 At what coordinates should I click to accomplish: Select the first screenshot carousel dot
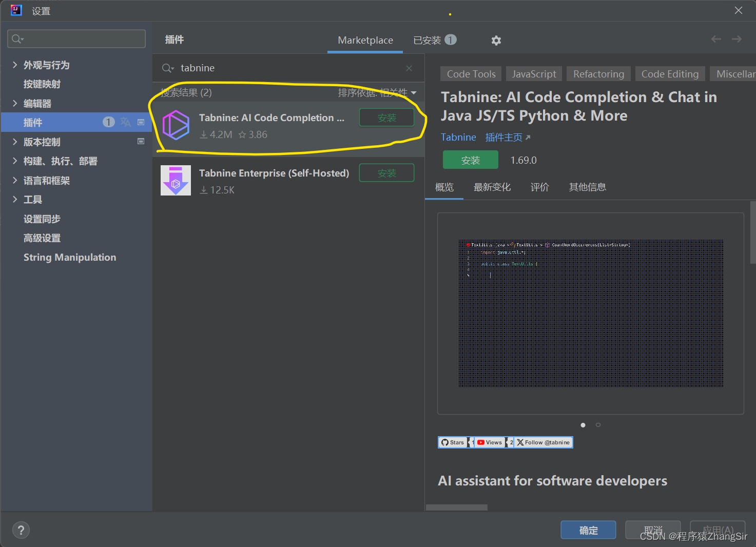click(x=583, y=425)
